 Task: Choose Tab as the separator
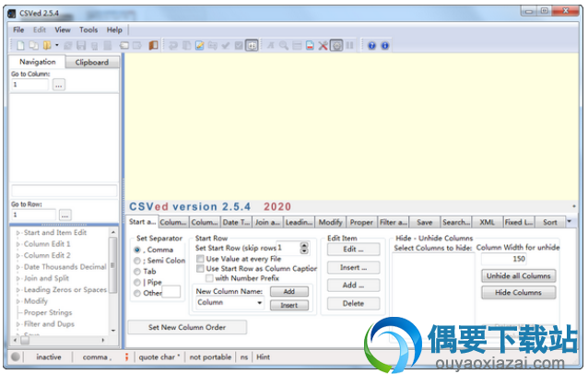pos(137,272)
